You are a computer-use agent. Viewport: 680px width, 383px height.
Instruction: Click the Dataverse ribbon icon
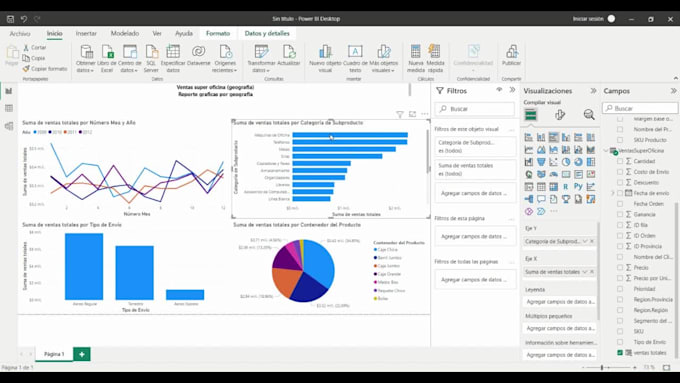199,56
